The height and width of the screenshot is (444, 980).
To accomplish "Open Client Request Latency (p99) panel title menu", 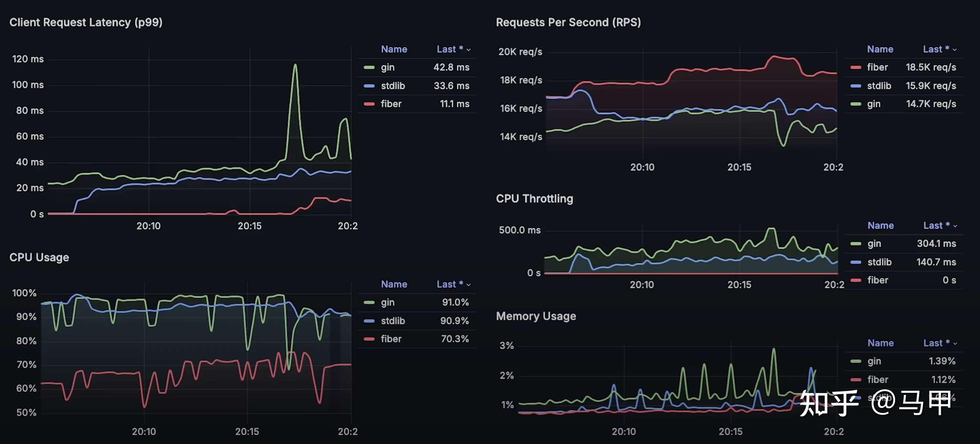I will [x=86, y=22].
